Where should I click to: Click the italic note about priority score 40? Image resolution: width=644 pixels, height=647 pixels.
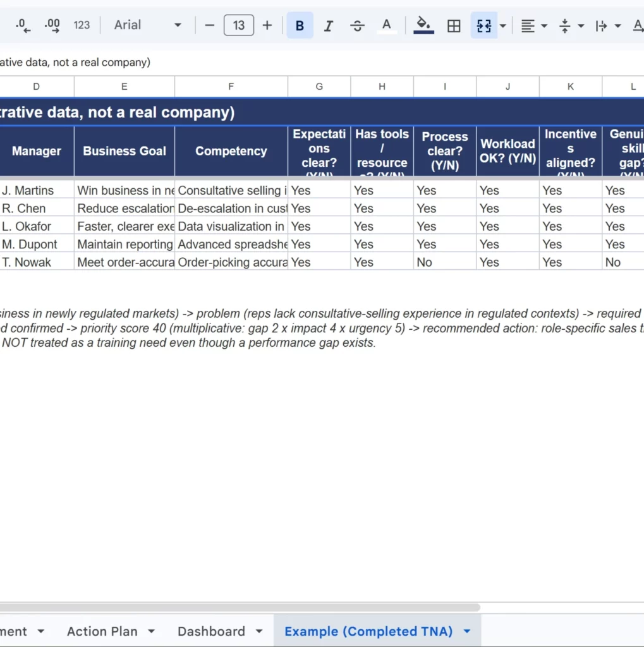[x=322, y=329]
